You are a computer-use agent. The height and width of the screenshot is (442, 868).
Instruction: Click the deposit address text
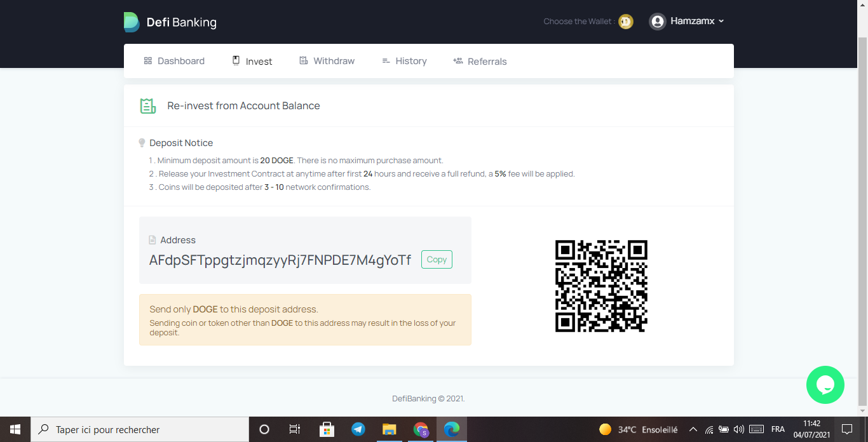click(x=280, y=260)
